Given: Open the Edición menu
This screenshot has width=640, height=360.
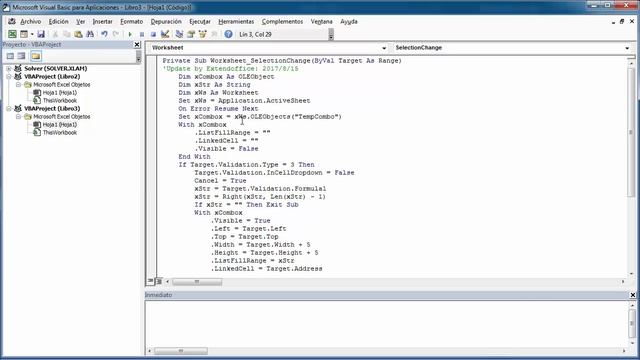Looking at the screenshot, I should click(58, 22).
